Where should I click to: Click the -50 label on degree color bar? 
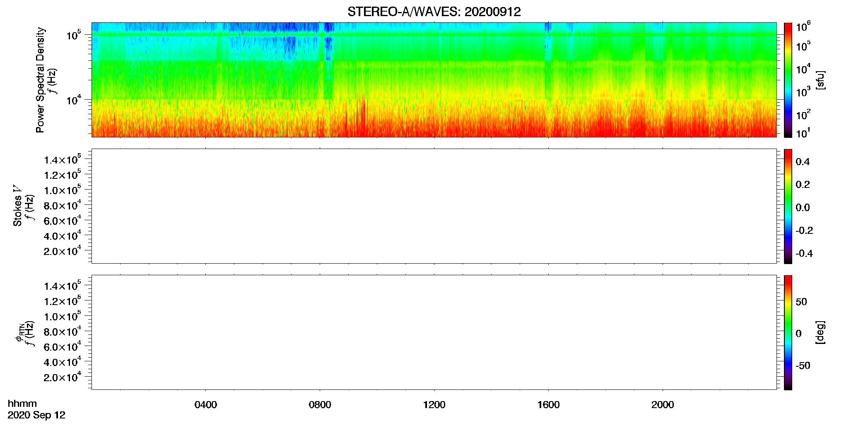click(803, 366)
